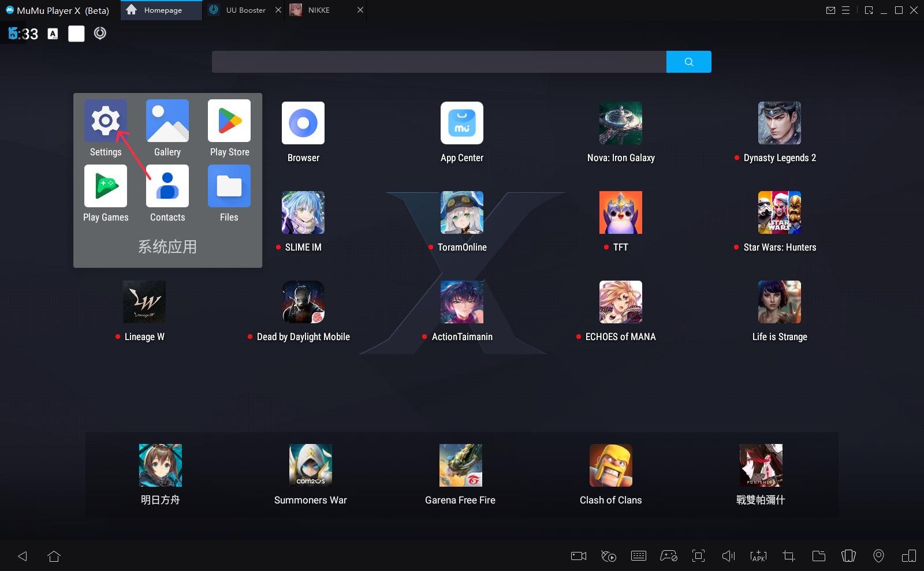Switch to the NIKKE tab
The width and height of the screenshot is (924, 571).
[319, 10]
